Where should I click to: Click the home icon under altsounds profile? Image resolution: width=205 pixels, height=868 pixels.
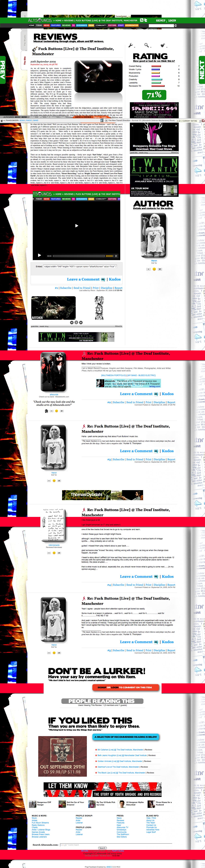(x=47, y=411)
